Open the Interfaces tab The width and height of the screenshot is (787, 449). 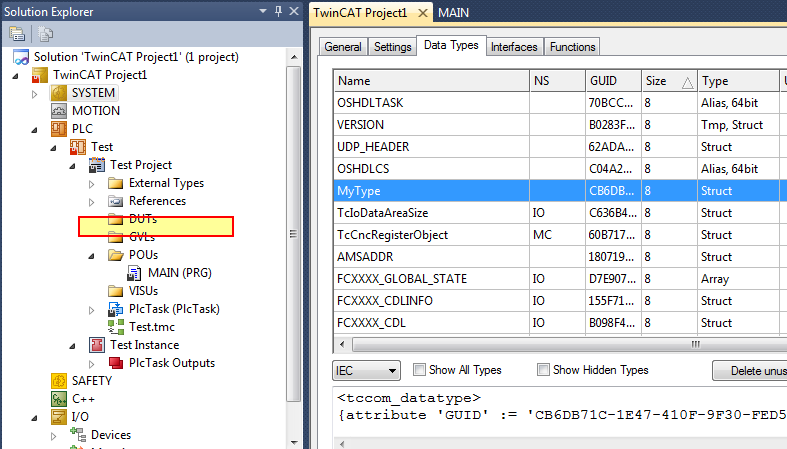click(x=514, y=47)
